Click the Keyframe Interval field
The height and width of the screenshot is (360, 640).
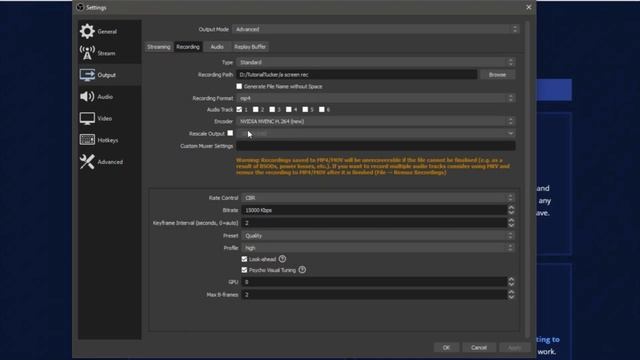click(374, 223)
